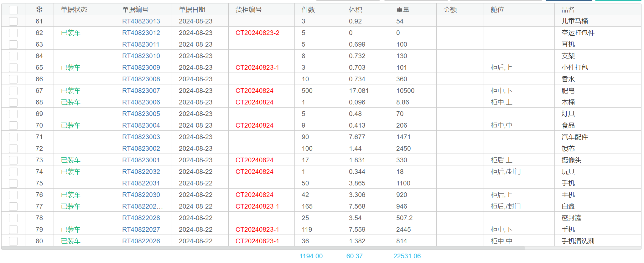Check the checkbox for row 61
The image size is (644, 263).
click(x=13, y=21)
